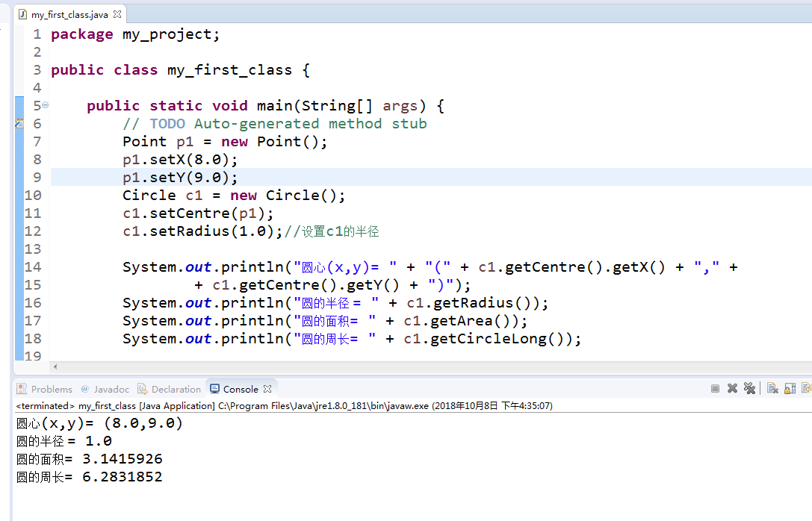Viewport: 812px width, 521px height.
Task: Close the my_first_class.java editor tab
Action: [x=117, y=14]
